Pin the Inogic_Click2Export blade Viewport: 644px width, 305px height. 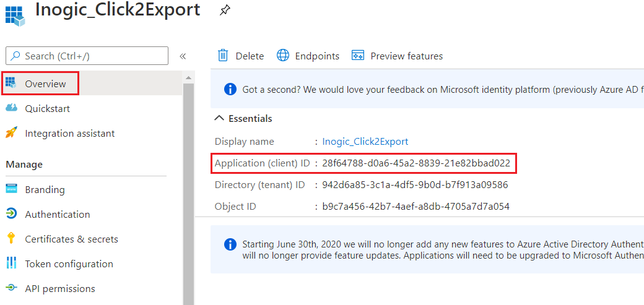click(225, 10)
